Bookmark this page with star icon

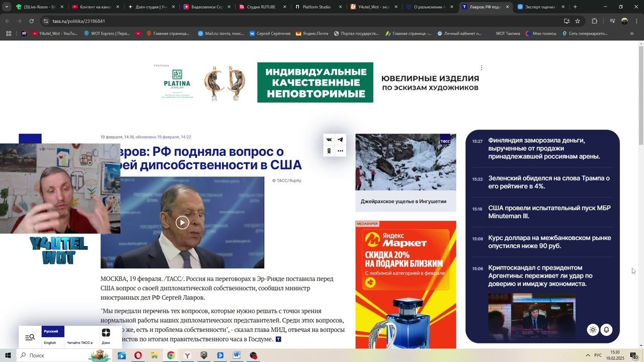pos(578,21)
